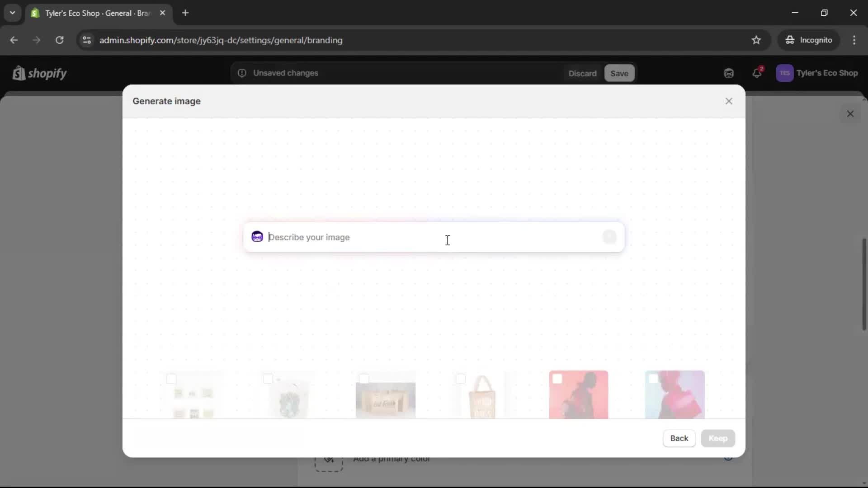
Task: Click the Keep button in the dialog
Action: point(718,438)
